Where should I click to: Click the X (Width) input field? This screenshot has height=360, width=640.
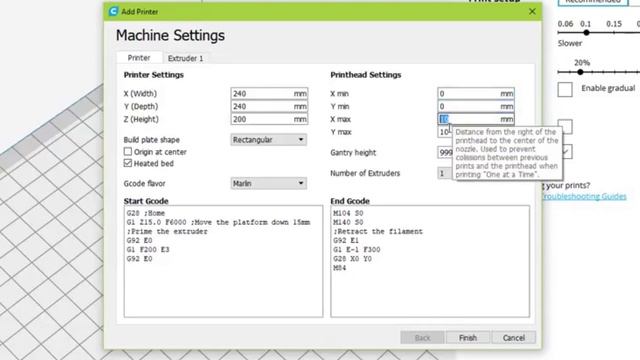pyautogui.click(x=269, y=93)
